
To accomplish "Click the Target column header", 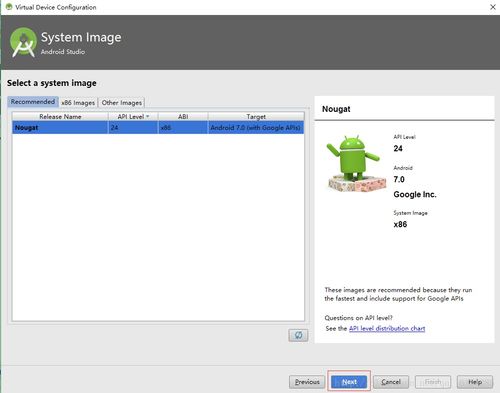I will (256, 116).
